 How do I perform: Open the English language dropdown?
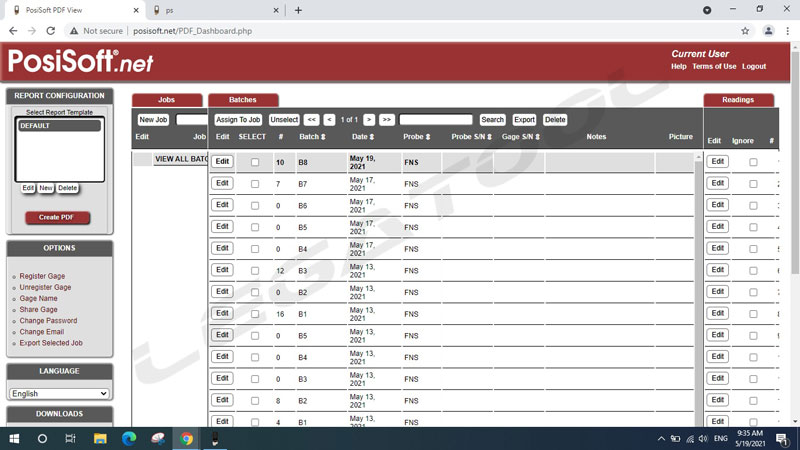59,394
